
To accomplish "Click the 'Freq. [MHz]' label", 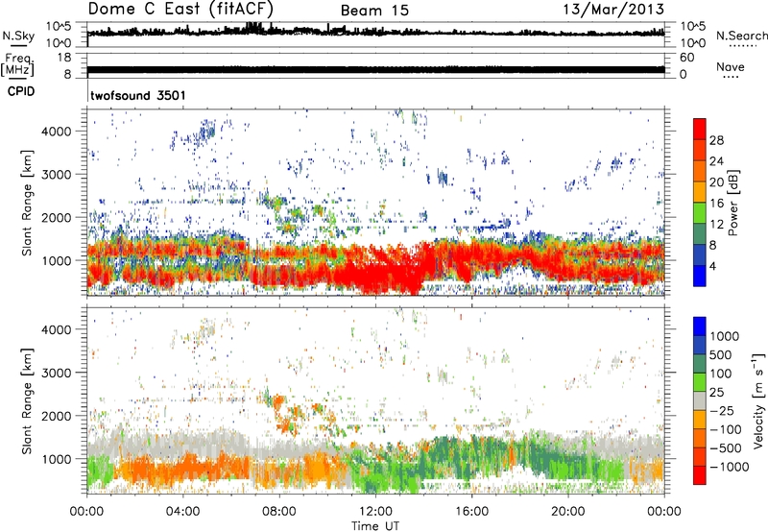I will (x=18, y=64).
